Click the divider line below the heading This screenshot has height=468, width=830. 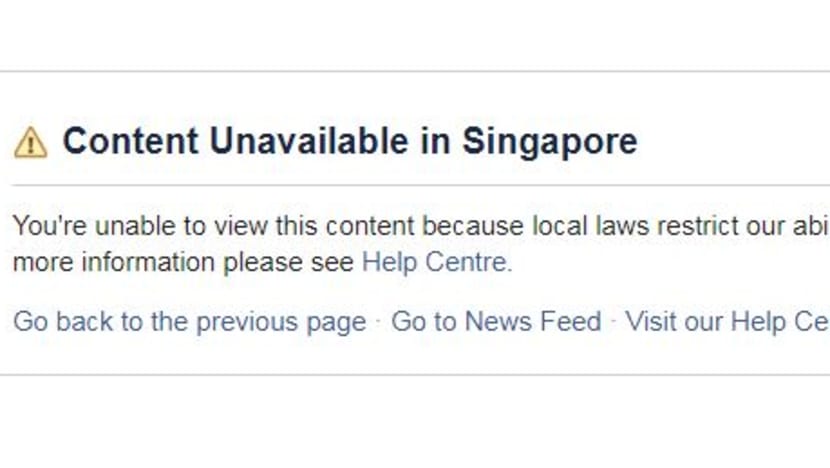(421, 185)
